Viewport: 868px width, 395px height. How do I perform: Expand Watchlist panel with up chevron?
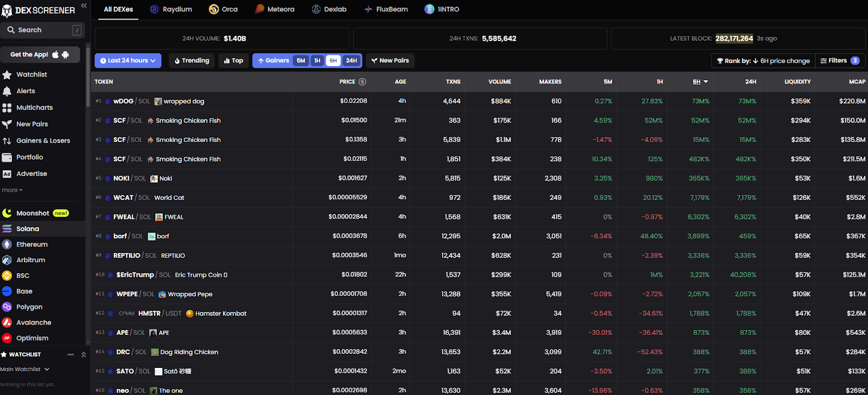(x=84, y=355)
